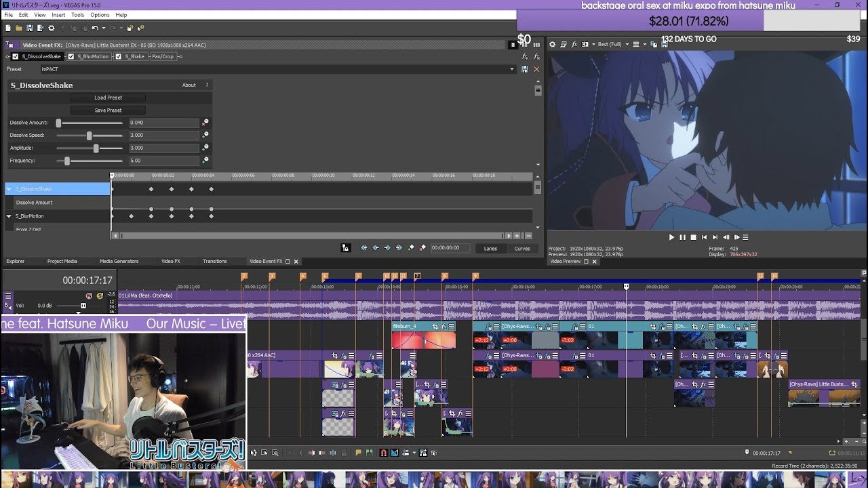Viewport: 868px width, 488px height.
Task: Save the project with the floppy icon
Action: tap(30, 28)
